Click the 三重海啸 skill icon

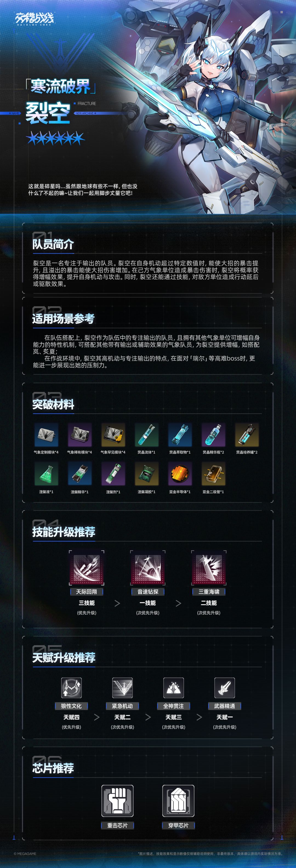(209, 568)
